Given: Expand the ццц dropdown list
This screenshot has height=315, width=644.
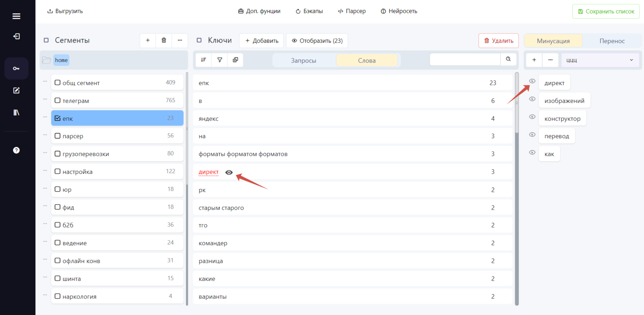Looking at the screenshot, I should (600, 60).
